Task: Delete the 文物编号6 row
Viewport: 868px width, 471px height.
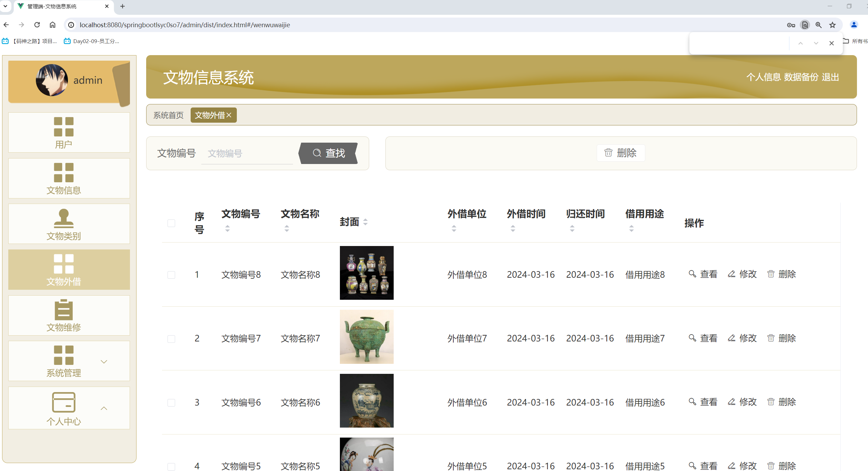Action: [781, 402]
